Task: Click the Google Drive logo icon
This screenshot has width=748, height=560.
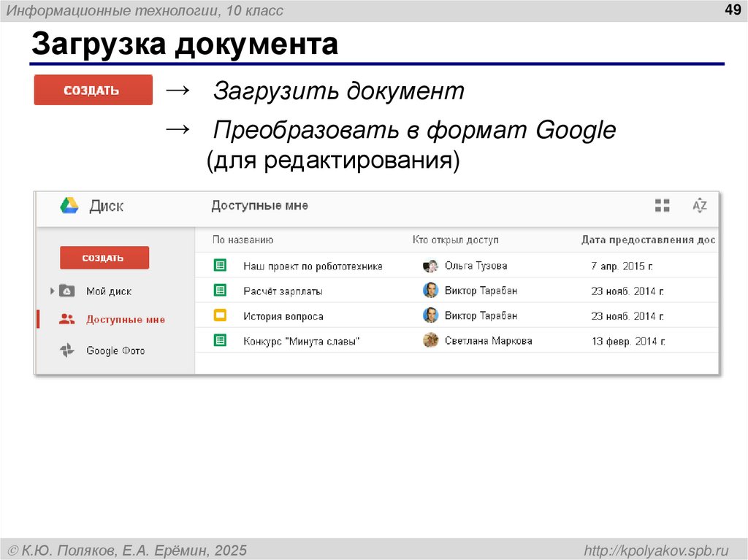Action: click(x=69, y=206)
